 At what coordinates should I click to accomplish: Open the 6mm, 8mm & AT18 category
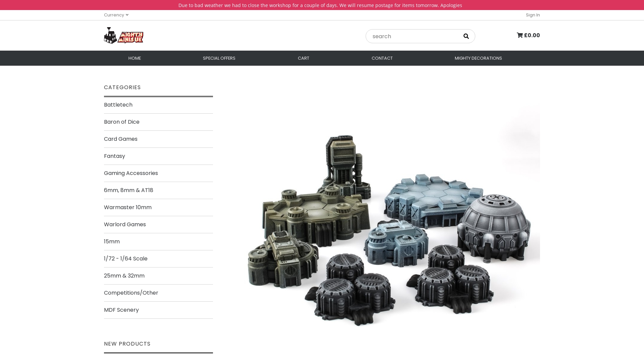[x=128, y=190]
